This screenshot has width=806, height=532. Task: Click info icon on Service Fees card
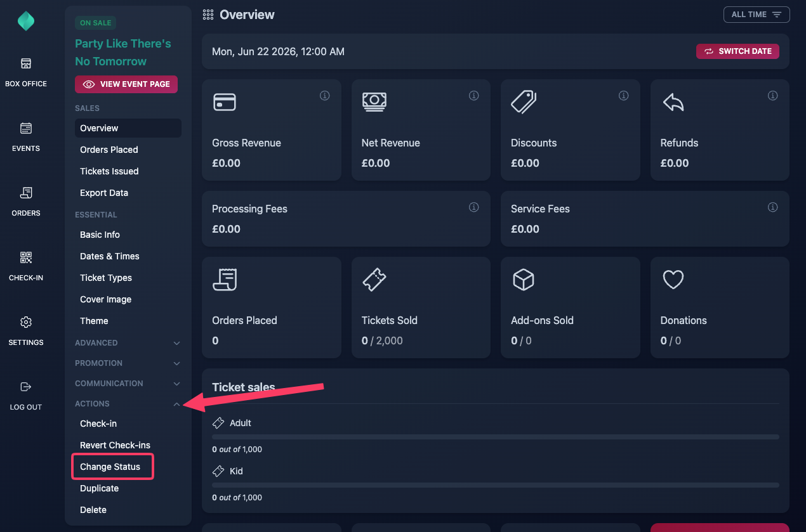coord(772,207)
